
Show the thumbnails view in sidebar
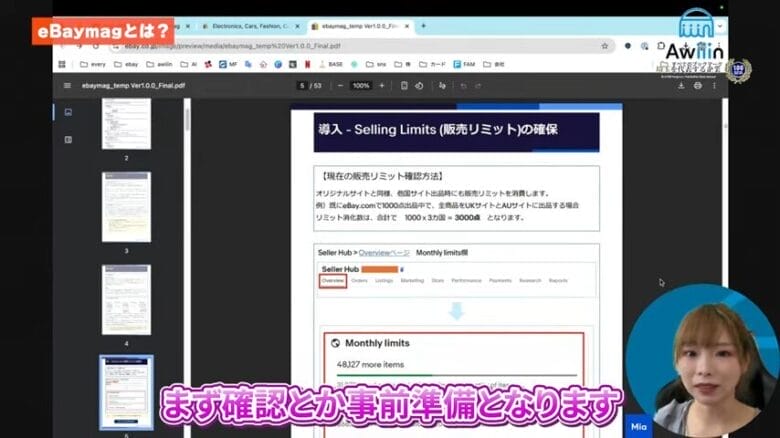pos(68,112)
